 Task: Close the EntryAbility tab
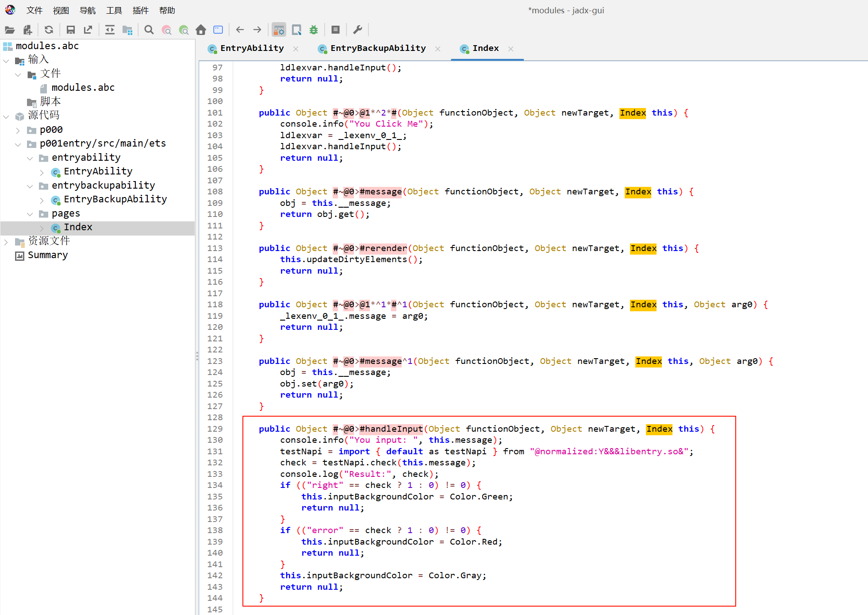[x=296, y=49]
